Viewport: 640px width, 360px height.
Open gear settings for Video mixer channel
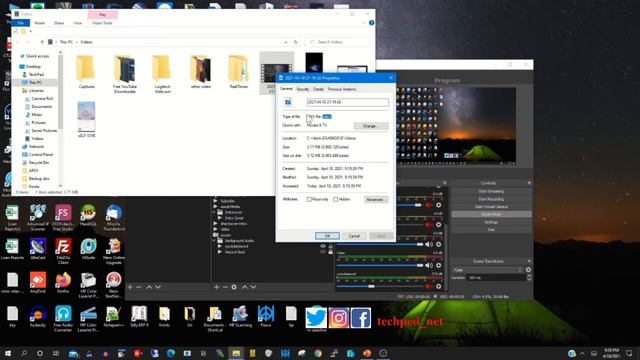tap(439, 265)
